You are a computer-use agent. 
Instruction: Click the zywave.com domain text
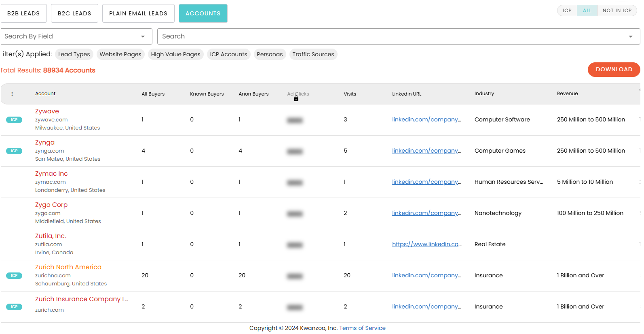[x=51, y=120]
